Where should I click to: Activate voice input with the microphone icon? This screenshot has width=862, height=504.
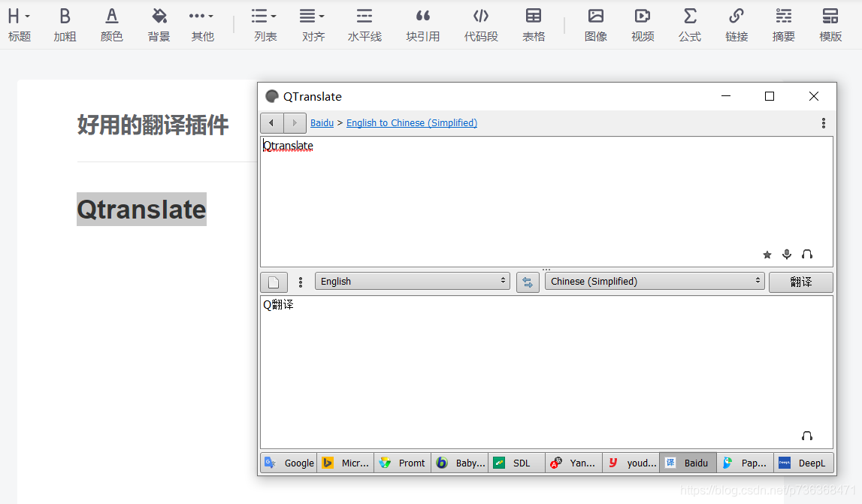coord(787,255)
